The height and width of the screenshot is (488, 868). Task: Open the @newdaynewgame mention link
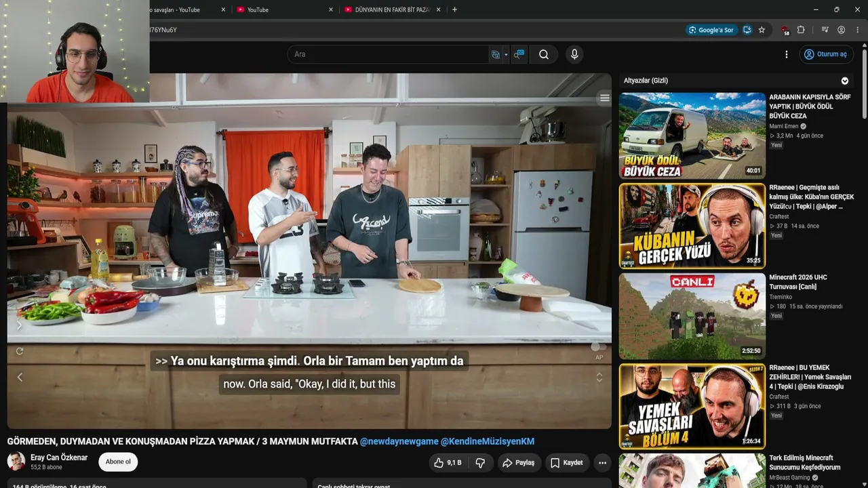coord(399,441)
